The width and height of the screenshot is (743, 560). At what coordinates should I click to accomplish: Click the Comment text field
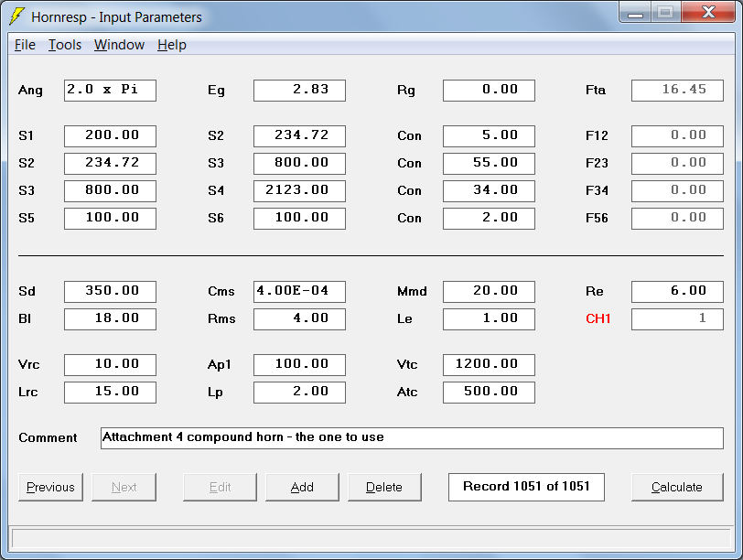click(413, 438)
